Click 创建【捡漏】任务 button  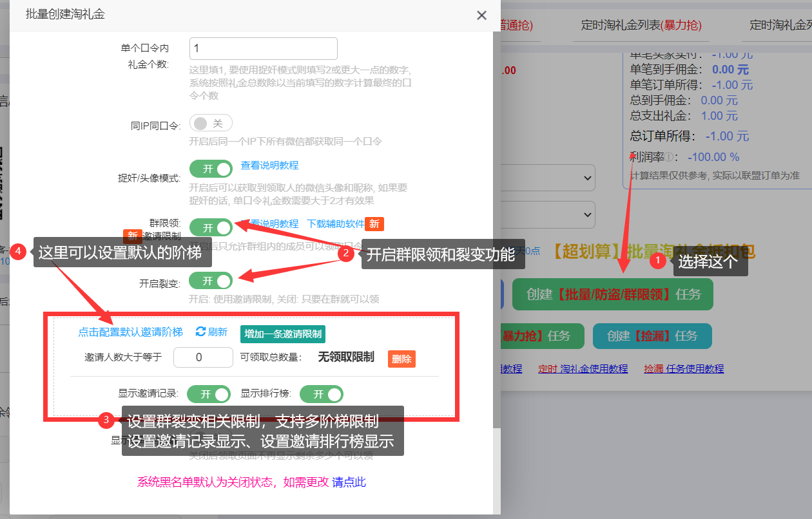click(x=652, y=336)
